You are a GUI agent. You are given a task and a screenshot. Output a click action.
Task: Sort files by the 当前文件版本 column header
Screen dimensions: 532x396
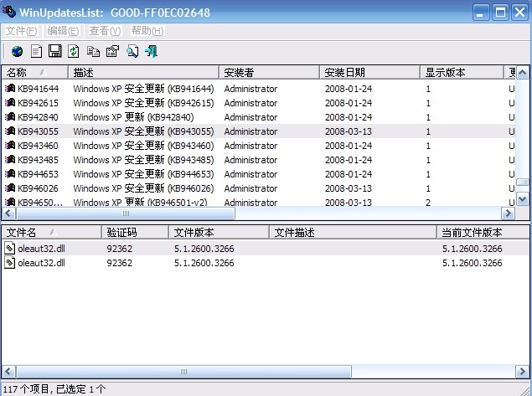pos(483,233)
